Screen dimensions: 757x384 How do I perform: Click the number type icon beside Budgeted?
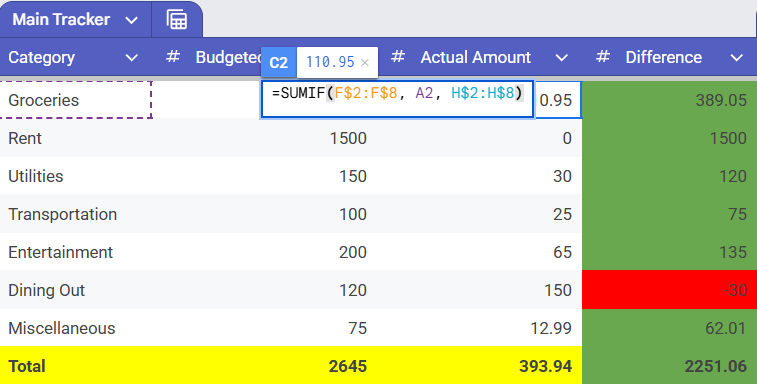coord(173,57)
